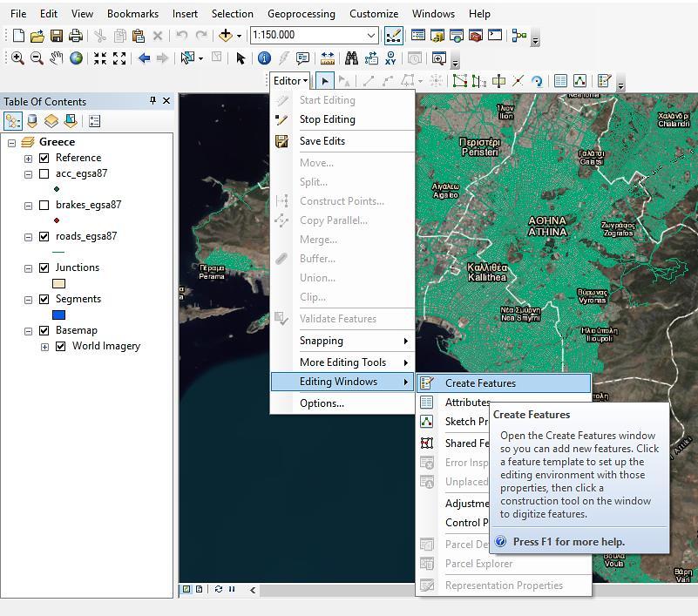Viewport: 698px width, 616px height.
Task: Open the Bookmarks menu
Action: click(132, 14)
